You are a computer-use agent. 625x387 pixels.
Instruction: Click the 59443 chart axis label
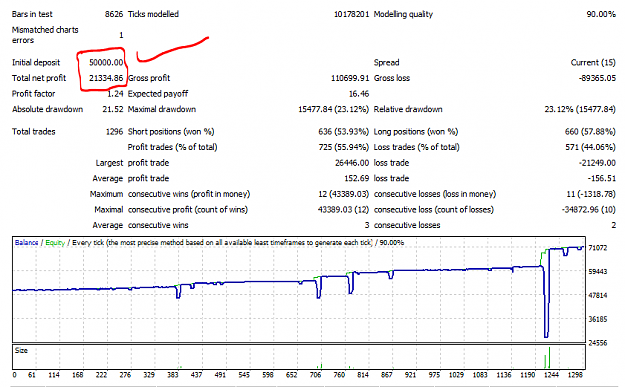coord(597,272)
